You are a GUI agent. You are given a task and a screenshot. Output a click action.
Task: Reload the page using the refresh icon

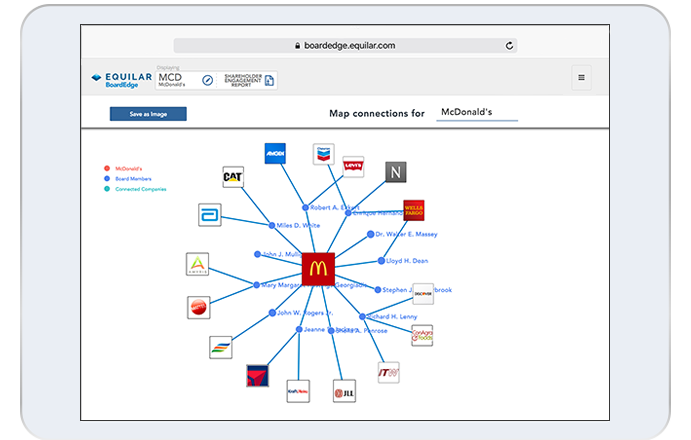pos(509,45)
